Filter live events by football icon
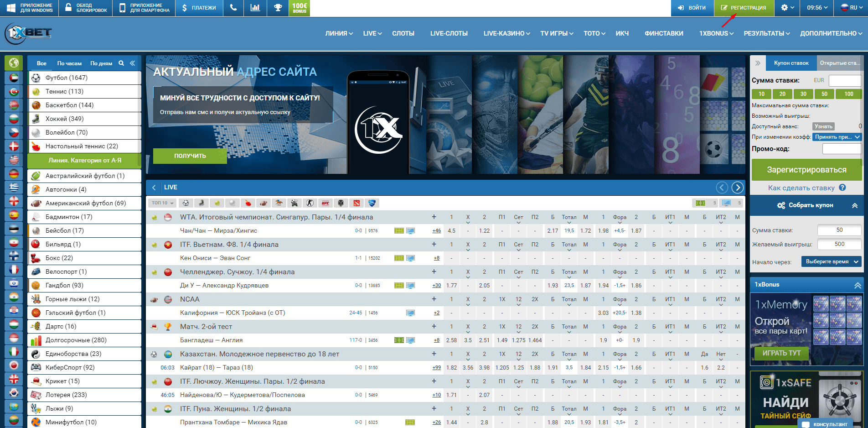The image size is (868, 428). click(186, 203)
